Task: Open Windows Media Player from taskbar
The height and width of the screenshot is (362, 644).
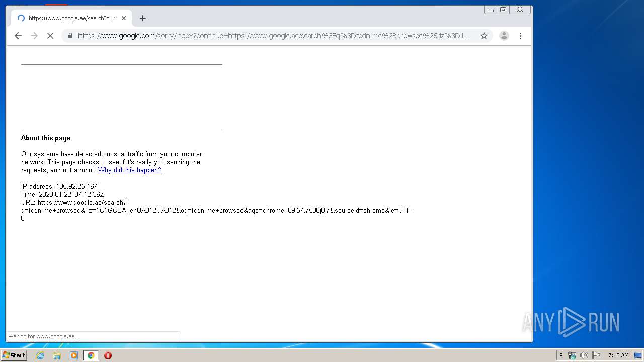Action: (74, 355)
